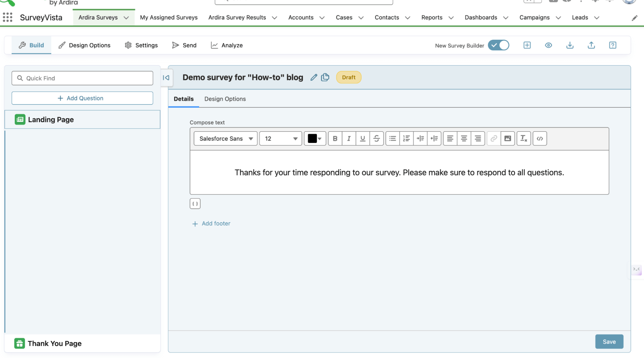This screenshot has height=358, width=644.
Task: Click the insert link icon
Action: click(494, 138)
